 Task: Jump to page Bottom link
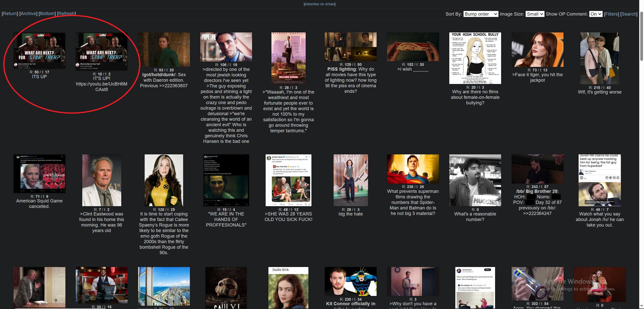pos(47,14)
